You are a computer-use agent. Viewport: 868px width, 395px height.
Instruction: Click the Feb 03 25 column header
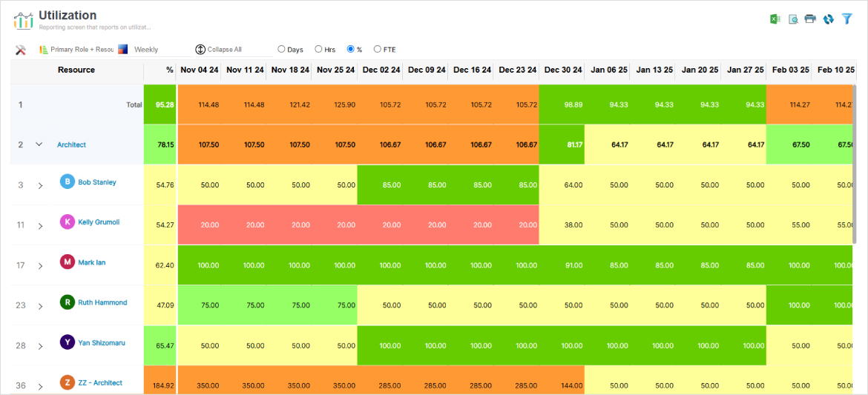[x=789, y=70]
